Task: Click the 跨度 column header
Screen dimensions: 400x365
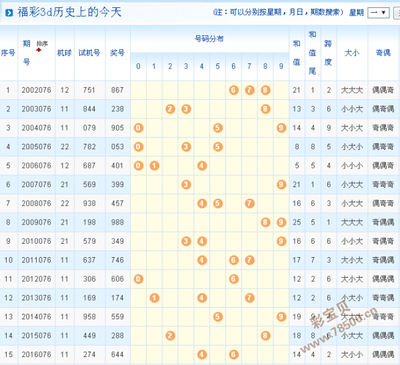Action: pyautogui.click(x=328, y=53)
